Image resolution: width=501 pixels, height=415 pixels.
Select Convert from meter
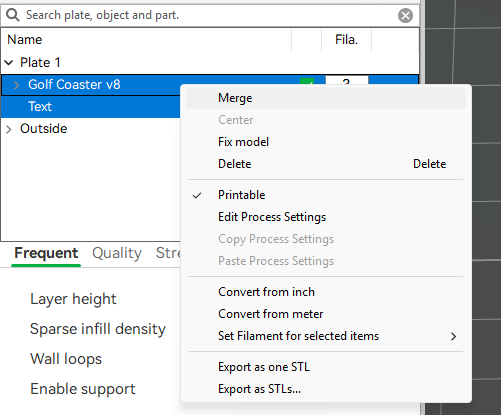tap(326, 314)
